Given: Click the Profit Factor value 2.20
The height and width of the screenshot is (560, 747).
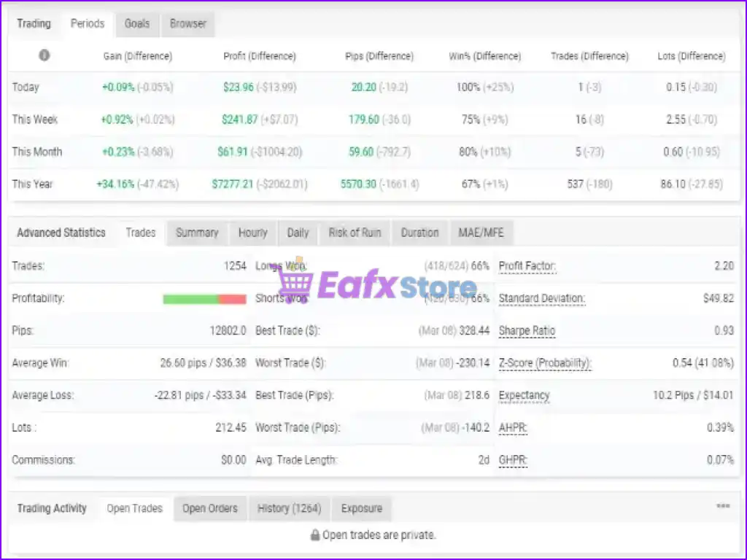Looking at the screenshot, I should pyautogui.click(x=724, y=266).
